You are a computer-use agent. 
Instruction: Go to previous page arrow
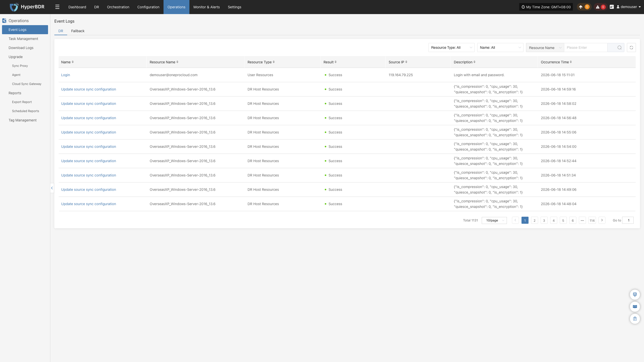pos(515,220)
